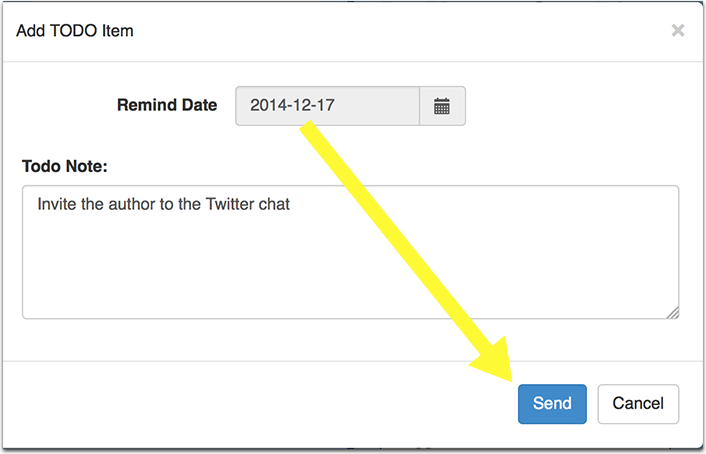Click empty space below the note text
Image resolution: width=706 pixels, height=454 pixels.
tap(350, 270)
